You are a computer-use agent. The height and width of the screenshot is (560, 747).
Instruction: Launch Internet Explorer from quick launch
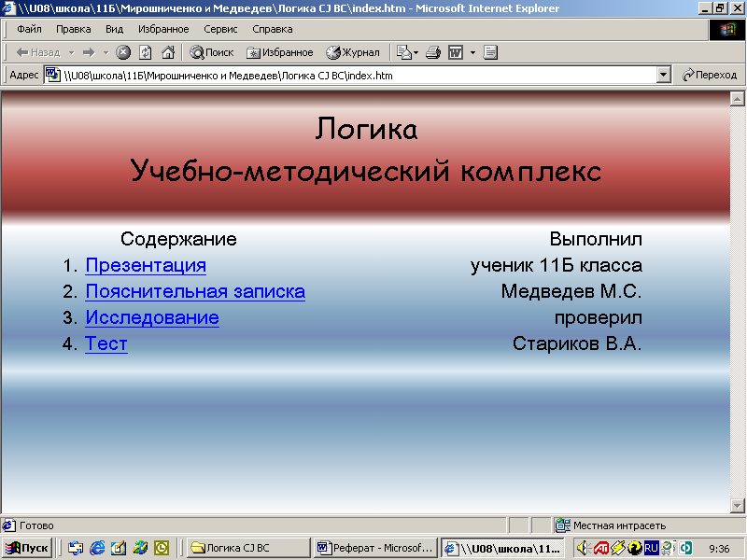(x=97, y=548)
